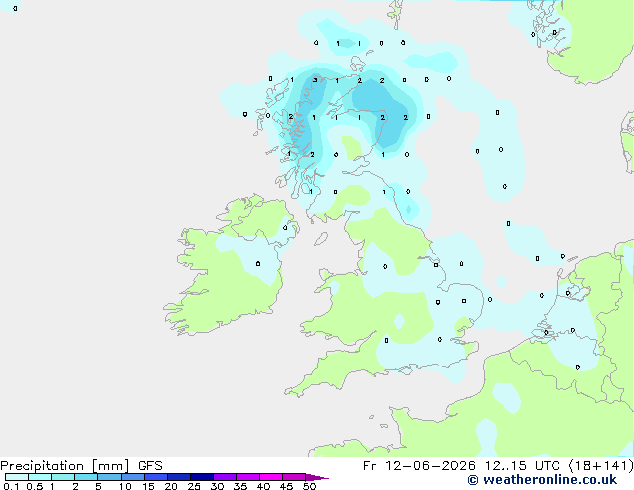Click the 'GFS' model label
Image resolution: width=634 pixels, height=490 pixels.
pos(150,466)
